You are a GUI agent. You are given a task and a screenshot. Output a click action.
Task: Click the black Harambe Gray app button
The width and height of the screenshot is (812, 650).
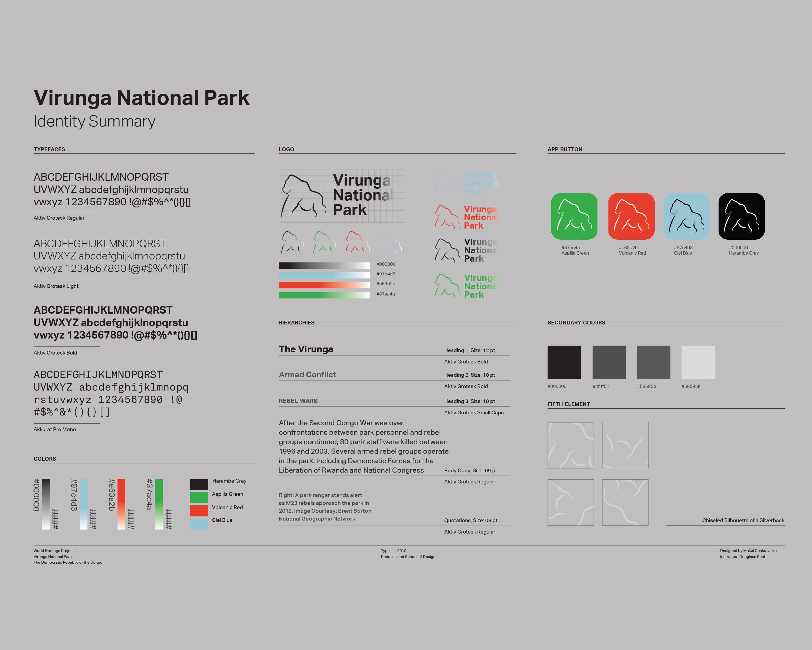pos(742,216)
